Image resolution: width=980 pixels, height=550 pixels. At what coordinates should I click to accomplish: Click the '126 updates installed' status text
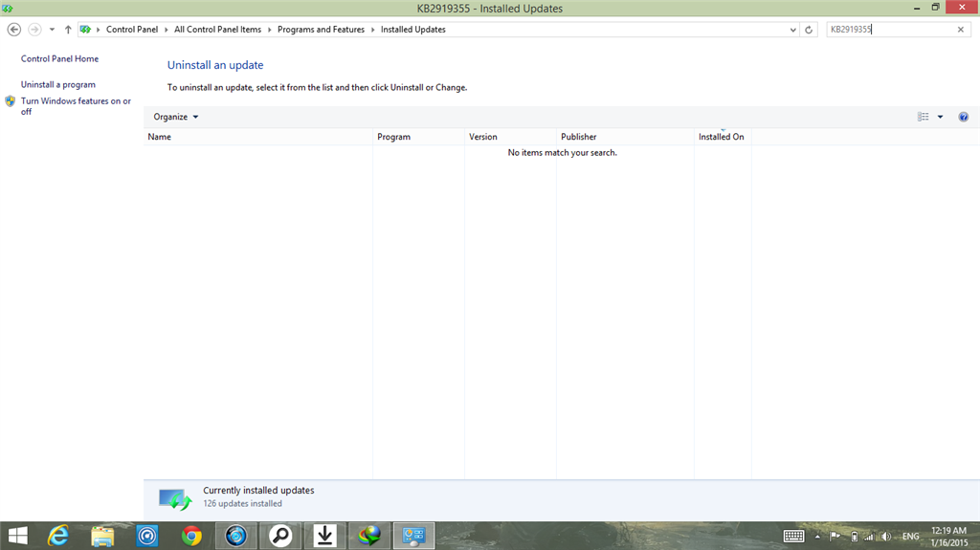[x=242, y=504]
